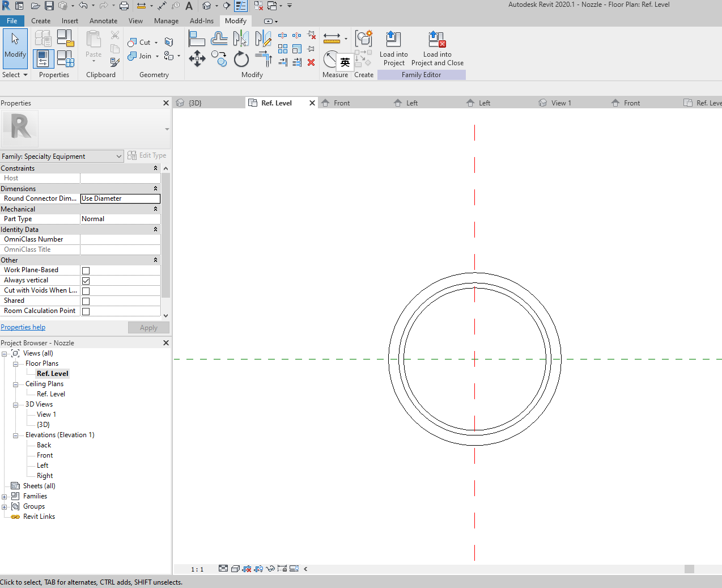The height and width of the screenshot is (588, 722).
Task: Switch to the {3D} view tab
Action: [196, 103]
